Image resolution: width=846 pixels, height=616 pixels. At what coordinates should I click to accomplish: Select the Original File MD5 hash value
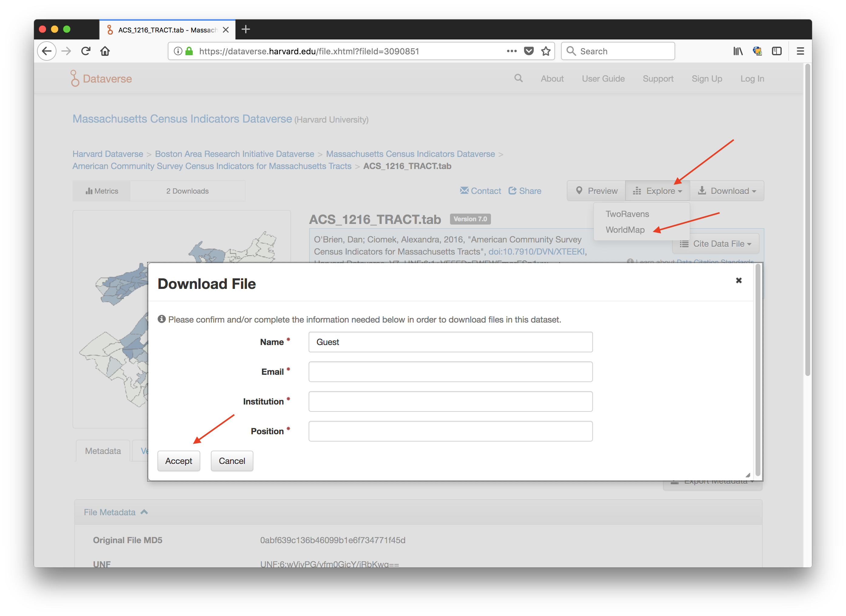(333, 540)
